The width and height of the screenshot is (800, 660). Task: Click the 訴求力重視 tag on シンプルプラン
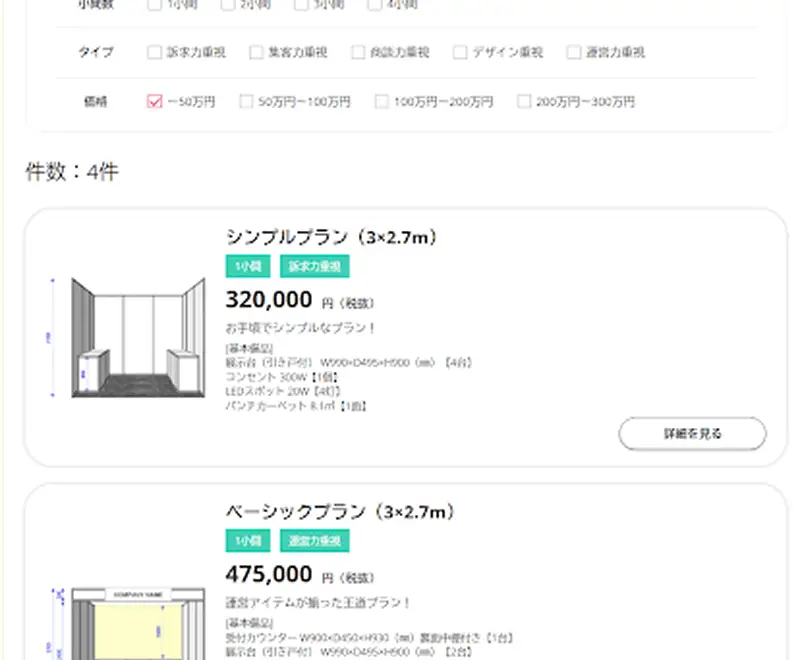[x=314, y=267]
